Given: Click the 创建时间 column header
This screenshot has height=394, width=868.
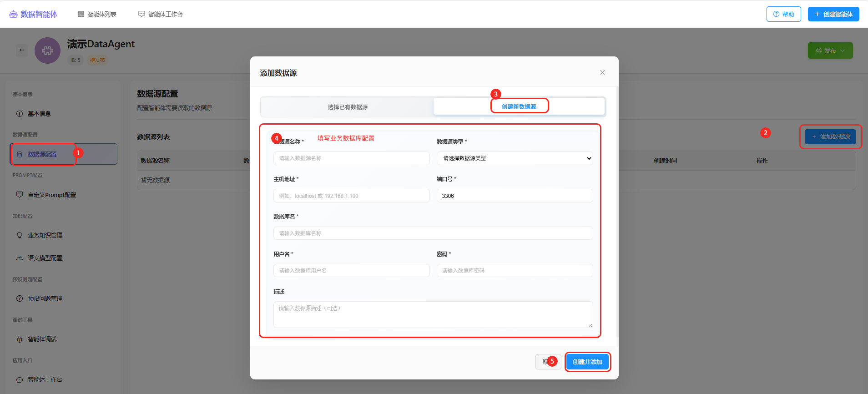Looking at the screenshot, I should click(665, 161).
